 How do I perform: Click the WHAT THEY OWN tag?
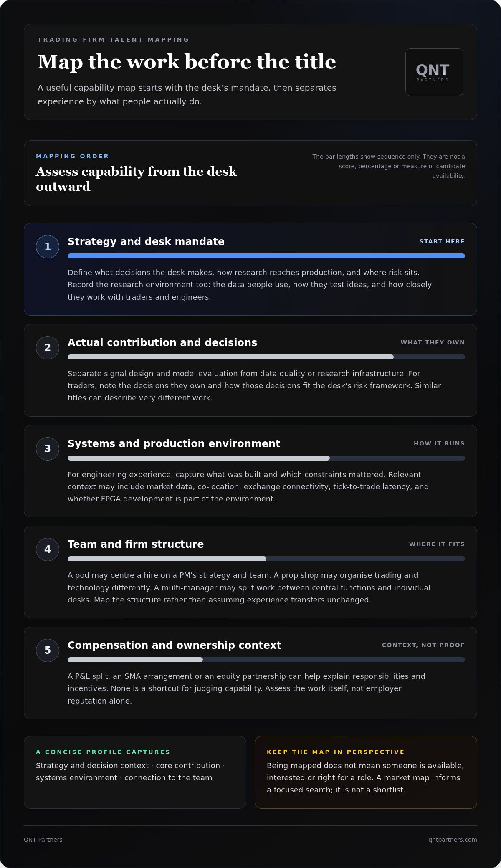point(433,342)
